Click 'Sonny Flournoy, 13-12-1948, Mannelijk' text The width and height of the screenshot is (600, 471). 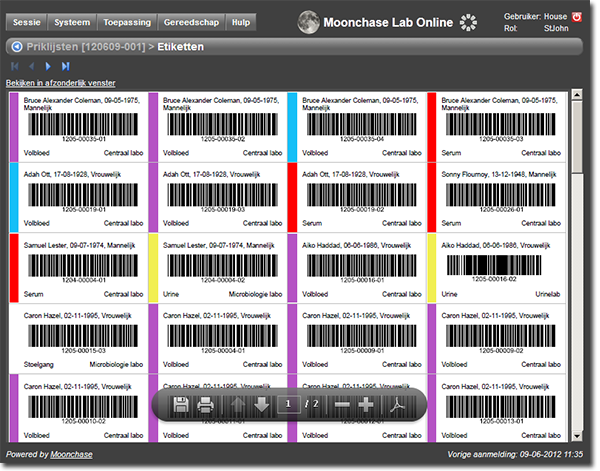(x=499, y=174)
